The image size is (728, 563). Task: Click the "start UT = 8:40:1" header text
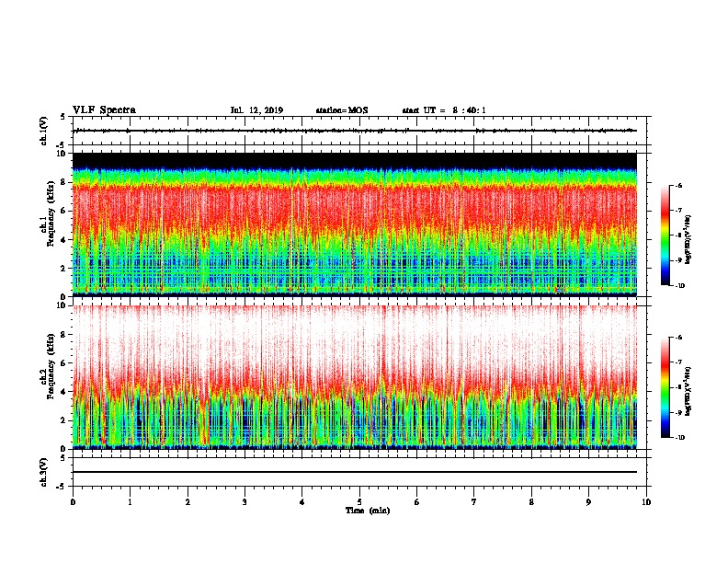tap(444, 110)
